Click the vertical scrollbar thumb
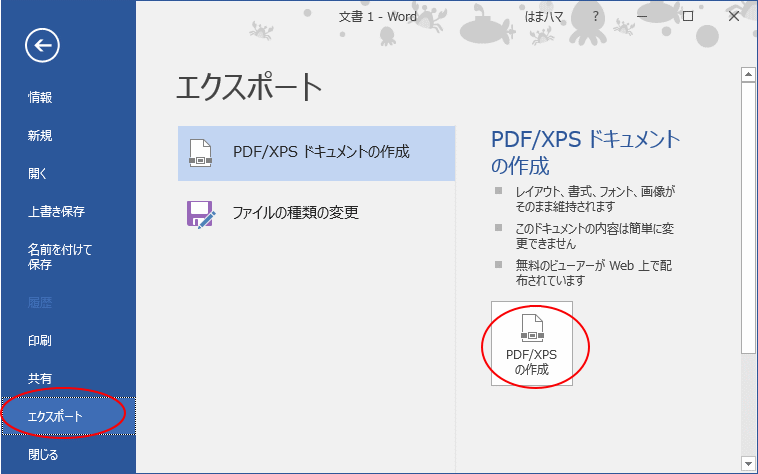758x474 pixels. coord(748,217)
